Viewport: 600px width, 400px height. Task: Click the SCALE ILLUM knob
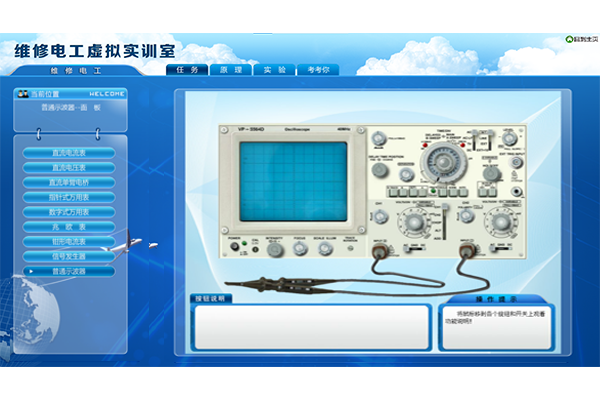(x=326, y=246)
